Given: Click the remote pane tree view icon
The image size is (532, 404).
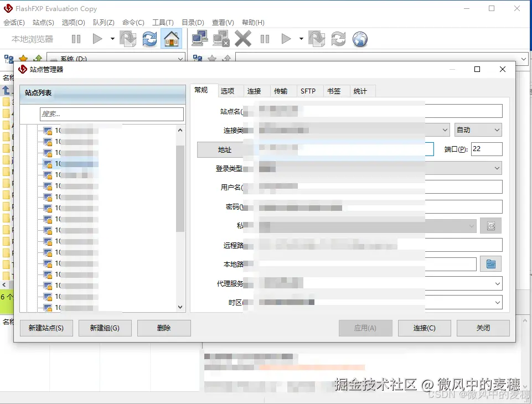Looking at the screenshot, I should point(198,59).
